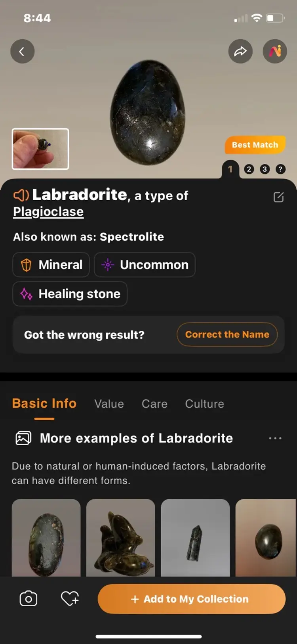Open the three-dot more options menu

pos(275,438)
